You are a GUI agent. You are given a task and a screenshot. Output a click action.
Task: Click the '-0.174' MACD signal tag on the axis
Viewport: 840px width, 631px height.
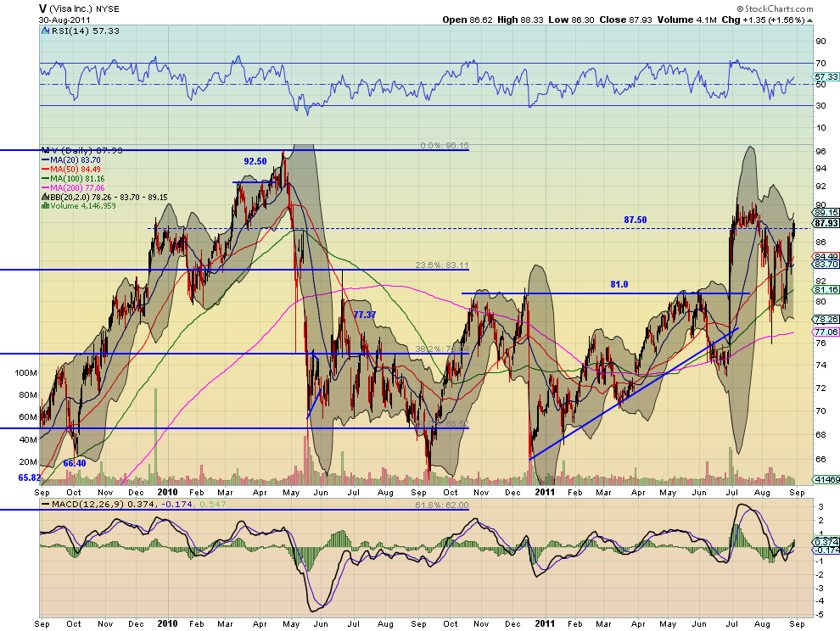click(826, 550)
